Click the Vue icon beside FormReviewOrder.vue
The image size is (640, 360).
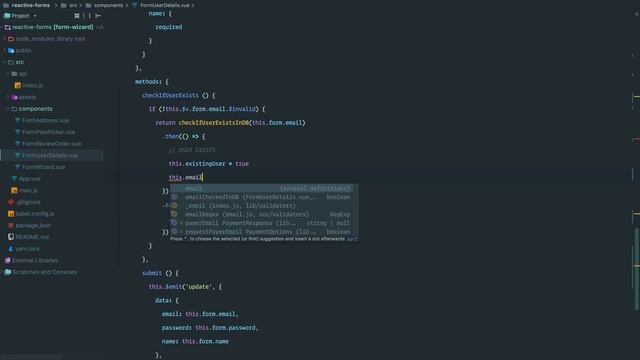point(18,144)
